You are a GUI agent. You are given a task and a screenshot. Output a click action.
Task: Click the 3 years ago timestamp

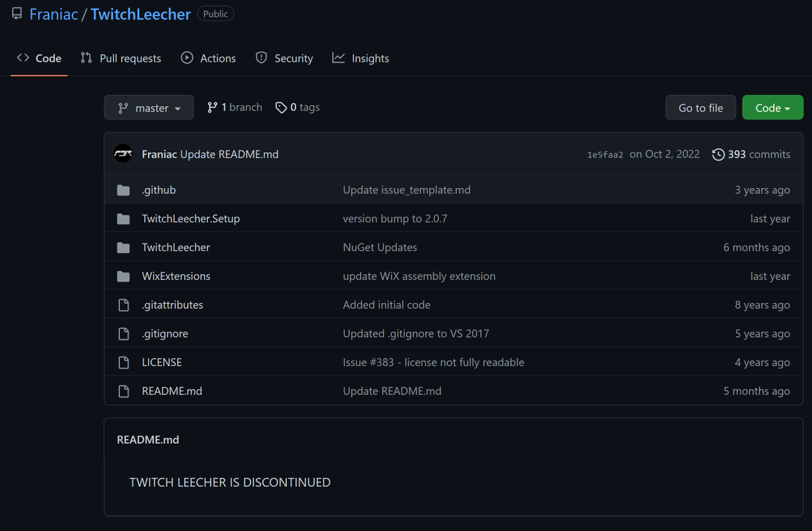(x=763, y=190)
